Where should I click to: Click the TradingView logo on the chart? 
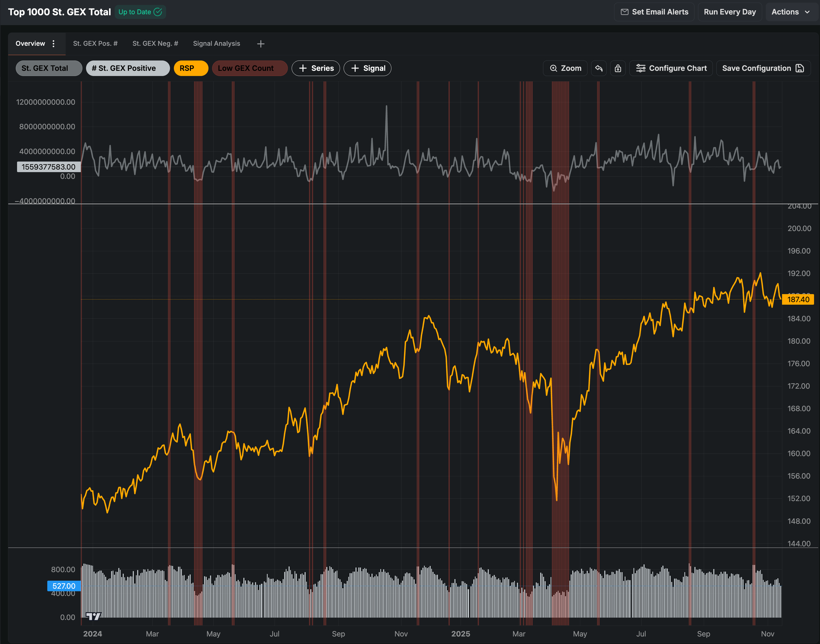coord(93,616)
